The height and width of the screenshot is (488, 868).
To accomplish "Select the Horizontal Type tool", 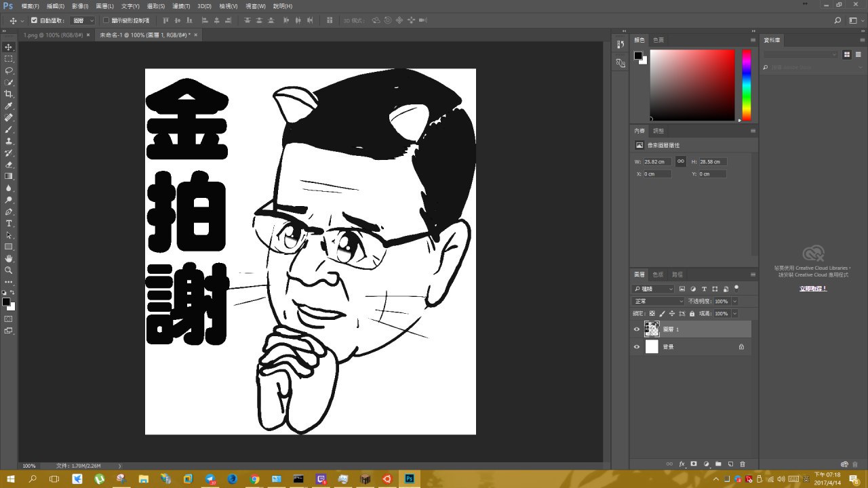I will pyautogui.click(x=9, y=223).
